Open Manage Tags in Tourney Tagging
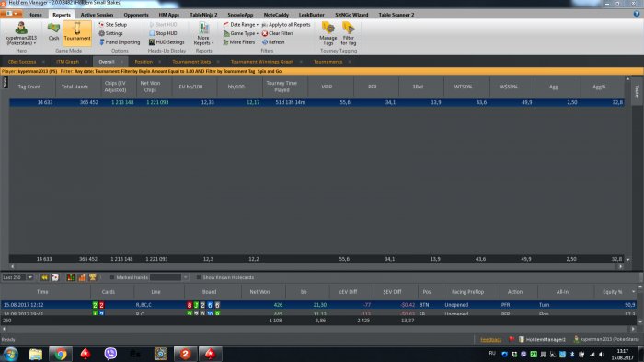644x362 pixels. click(328, 34)
